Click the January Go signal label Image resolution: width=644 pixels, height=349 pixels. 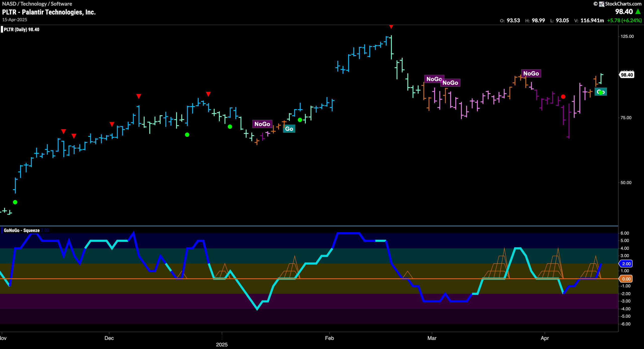(289, 129)
